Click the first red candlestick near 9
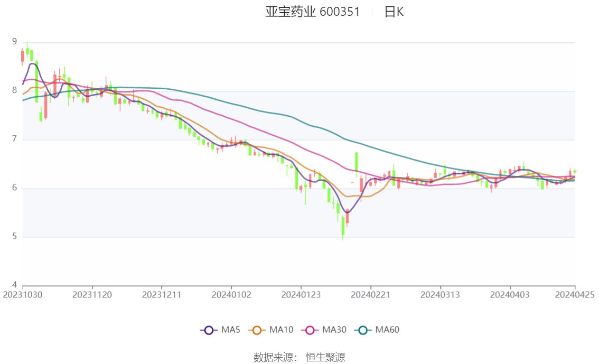Image resolution: width=599 pixels, height=364 pixels. pos(22,57)
